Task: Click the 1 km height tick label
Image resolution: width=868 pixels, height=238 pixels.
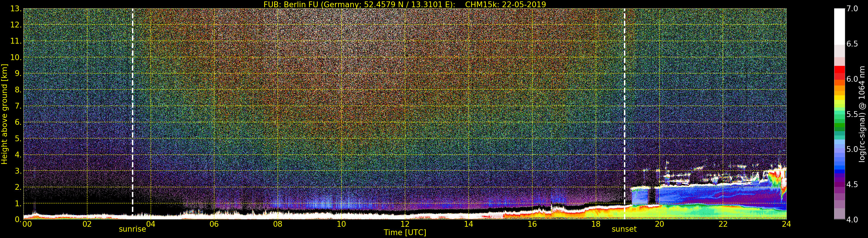Action: coord(18,203)
